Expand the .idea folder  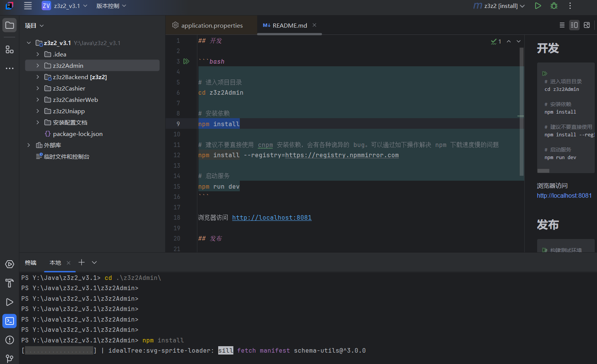38,54
